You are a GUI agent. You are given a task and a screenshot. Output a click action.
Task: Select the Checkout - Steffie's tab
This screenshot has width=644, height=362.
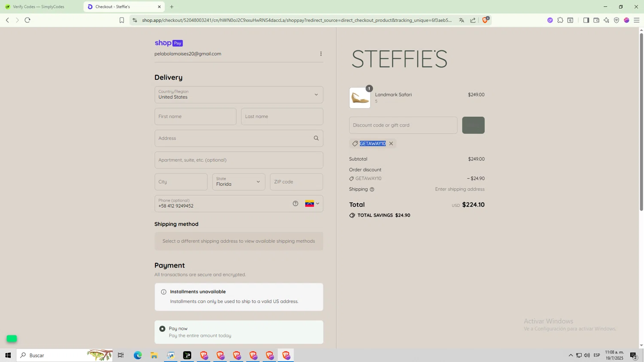click(124, 7)
